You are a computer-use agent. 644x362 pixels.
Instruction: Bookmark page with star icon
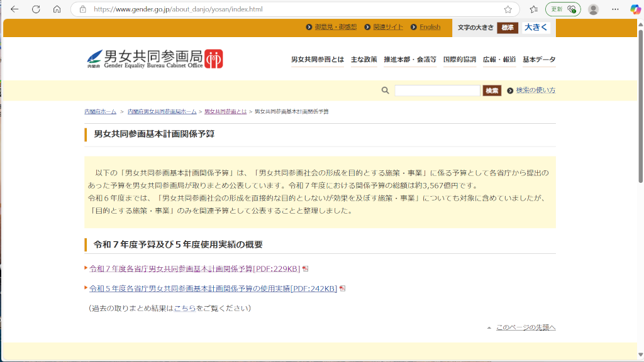[508, 9]
